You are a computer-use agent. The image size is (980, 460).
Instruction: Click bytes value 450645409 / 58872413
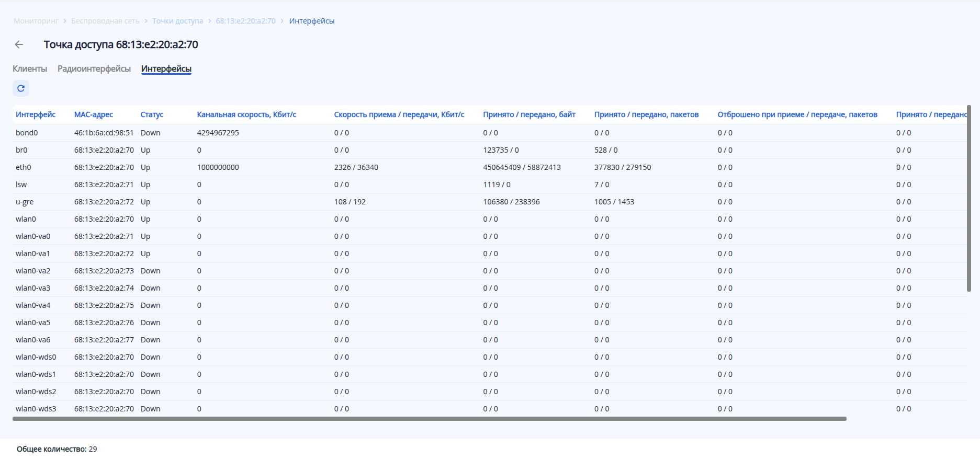[x=522, y=167]
